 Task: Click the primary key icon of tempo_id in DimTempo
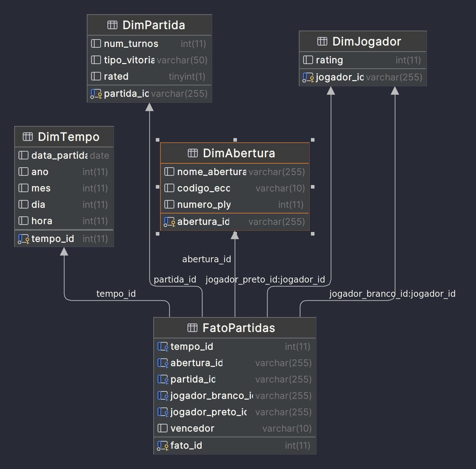(23, 239)
